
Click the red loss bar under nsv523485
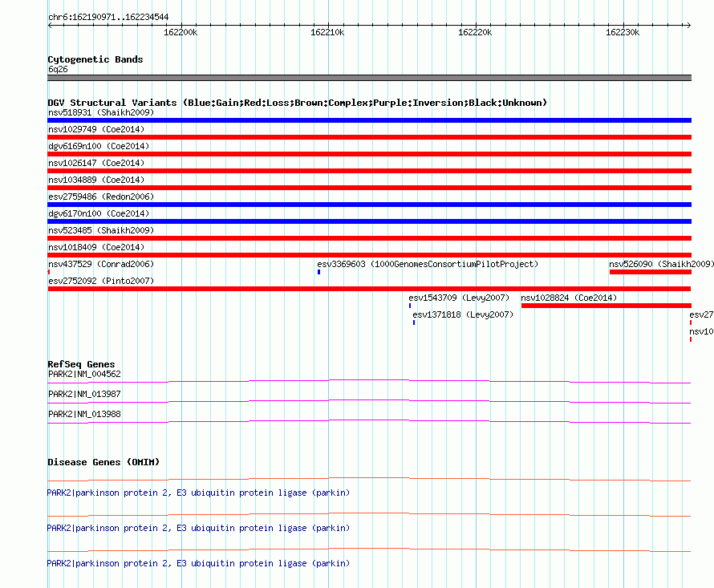tap(369, 238)
